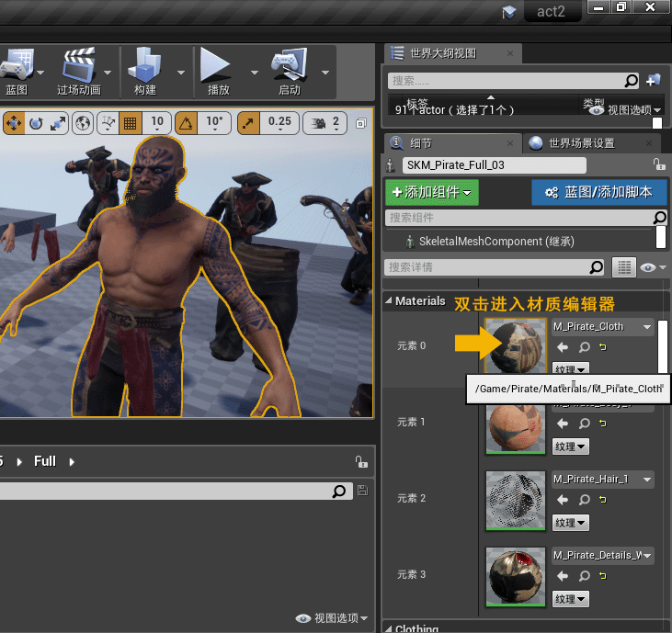Click the outliner add folder icon

654,81
